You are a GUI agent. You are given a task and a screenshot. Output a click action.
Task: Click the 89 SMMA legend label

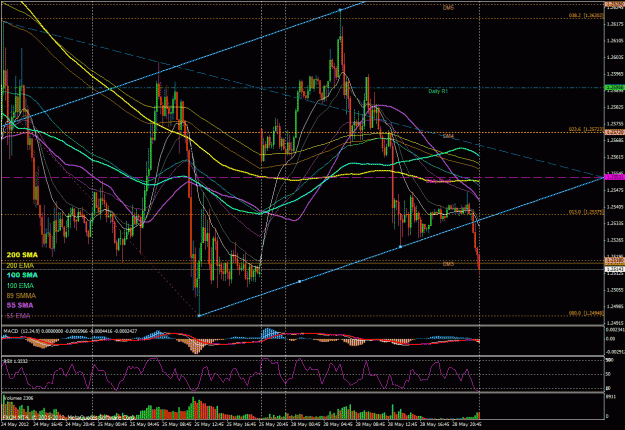[21, 295]
